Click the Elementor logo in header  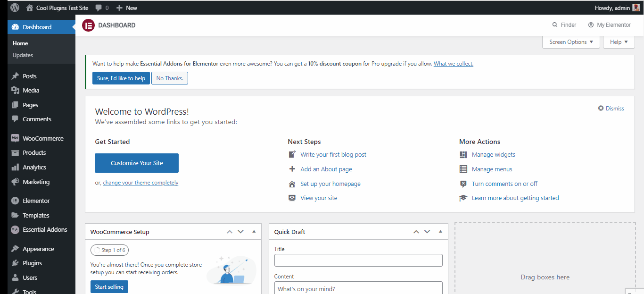click(x=88, y=25)
